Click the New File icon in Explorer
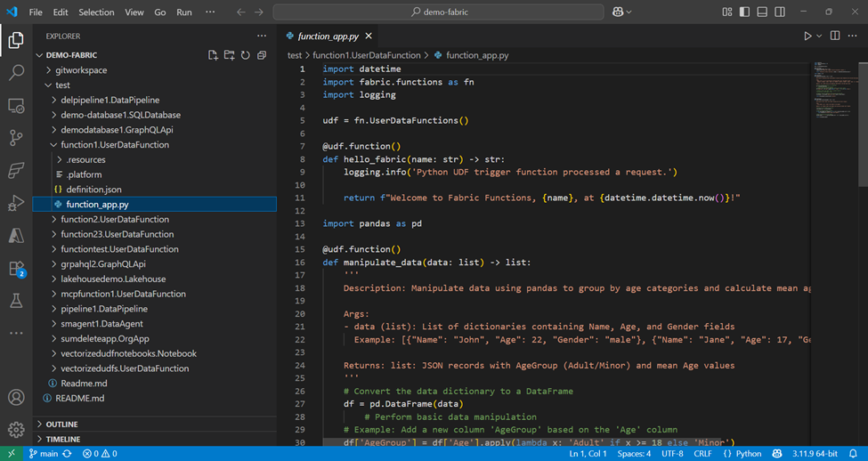 213,56
